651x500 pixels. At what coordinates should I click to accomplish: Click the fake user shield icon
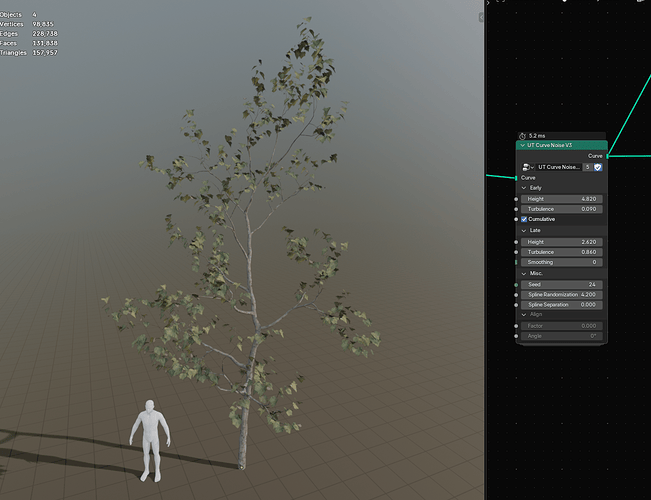[x=598, y=167]
